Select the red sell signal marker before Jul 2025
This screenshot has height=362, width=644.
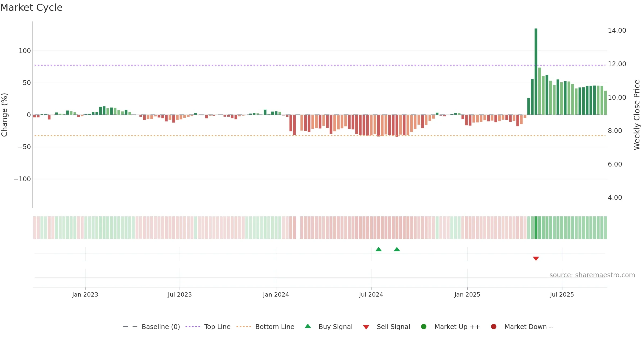(x=536, y=258)
